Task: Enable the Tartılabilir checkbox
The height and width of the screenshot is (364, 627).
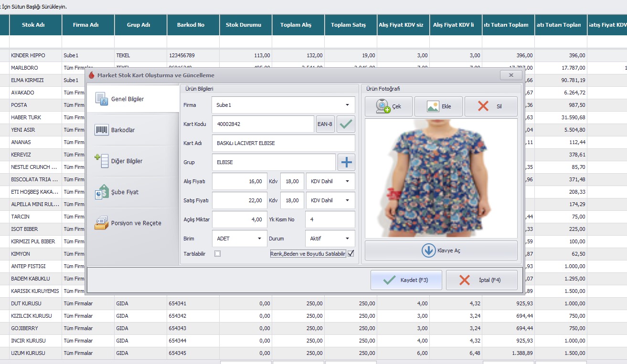Action: [218, 254]
